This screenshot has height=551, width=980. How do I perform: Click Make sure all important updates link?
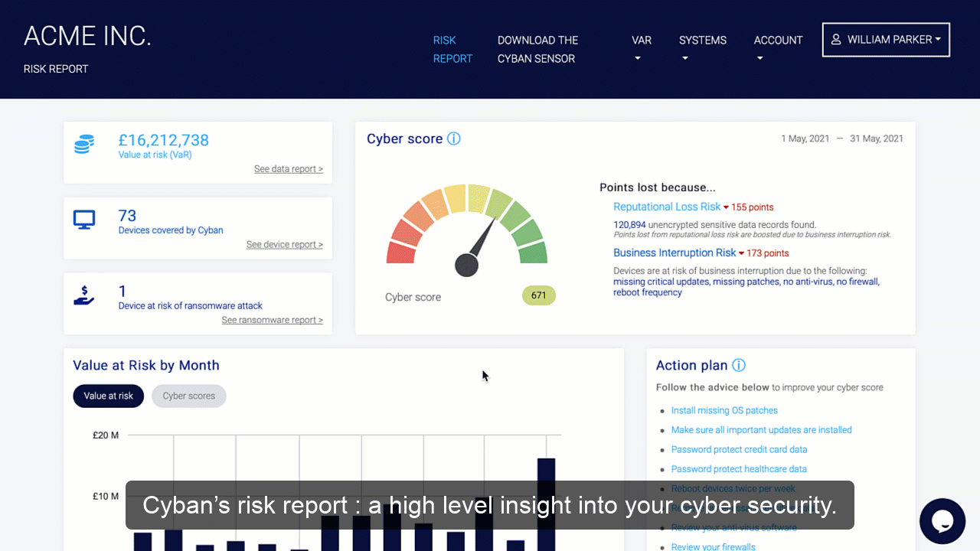click(761, 430)
